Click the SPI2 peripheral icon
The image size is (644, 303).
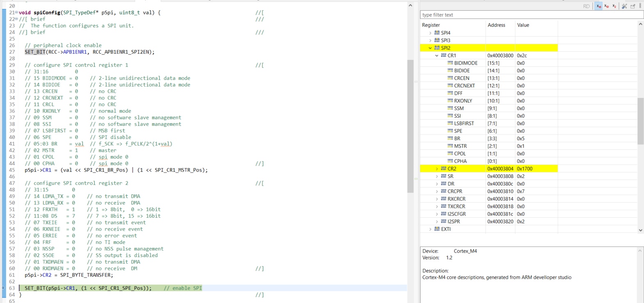tap(437, 48)
